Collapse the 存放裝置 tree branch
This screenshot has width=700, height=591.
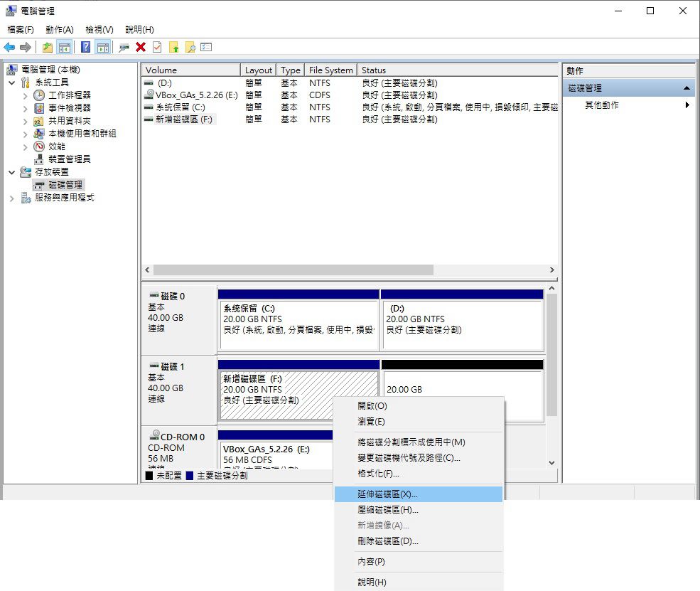pos(12,172)
